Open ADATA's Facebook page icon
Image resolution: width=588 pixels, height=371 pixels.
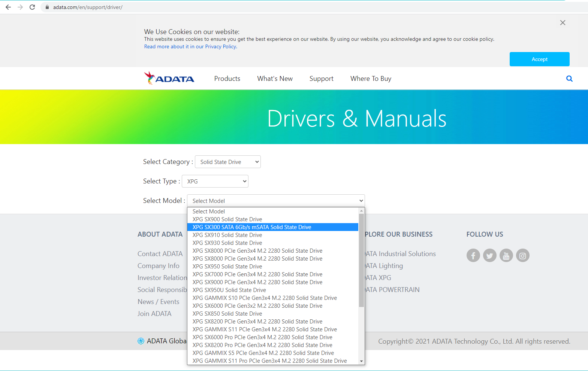(473, 255)
